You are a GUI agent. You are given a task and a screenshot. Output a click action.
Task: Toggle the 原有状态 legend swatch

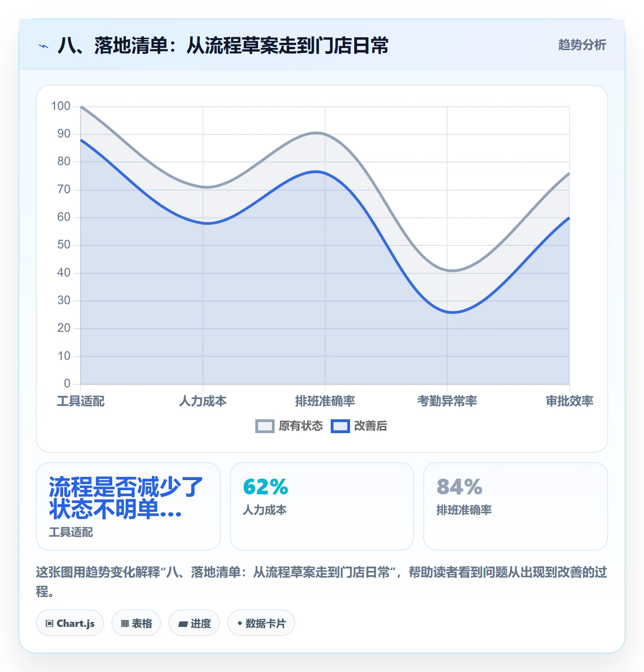[x=264, y=426]
